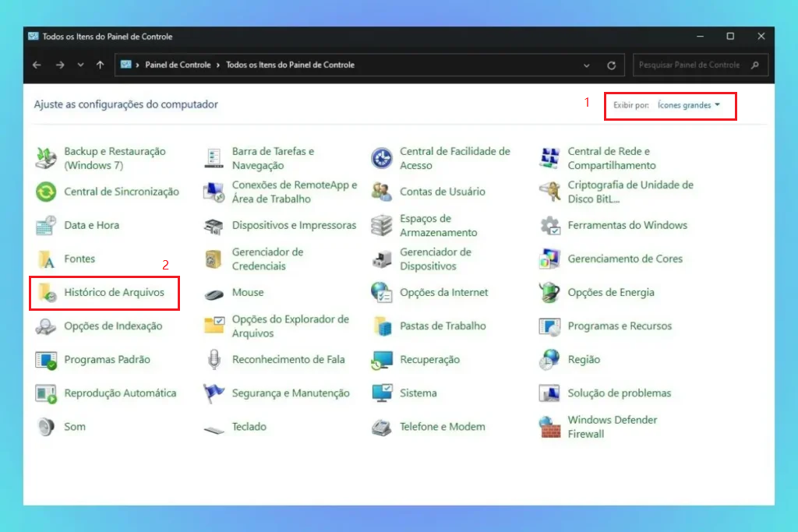Open the Programas e Recursos link
Image resolution: width=798 pixels, height=532 pixels.
click(620, 326)
